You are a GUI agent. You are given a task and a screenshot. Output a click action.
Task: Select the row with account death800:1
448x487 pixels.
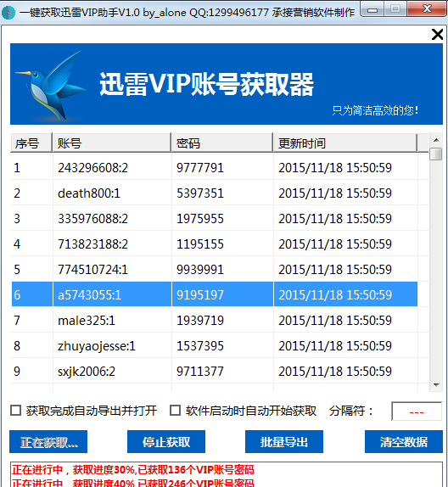[214, 193]
